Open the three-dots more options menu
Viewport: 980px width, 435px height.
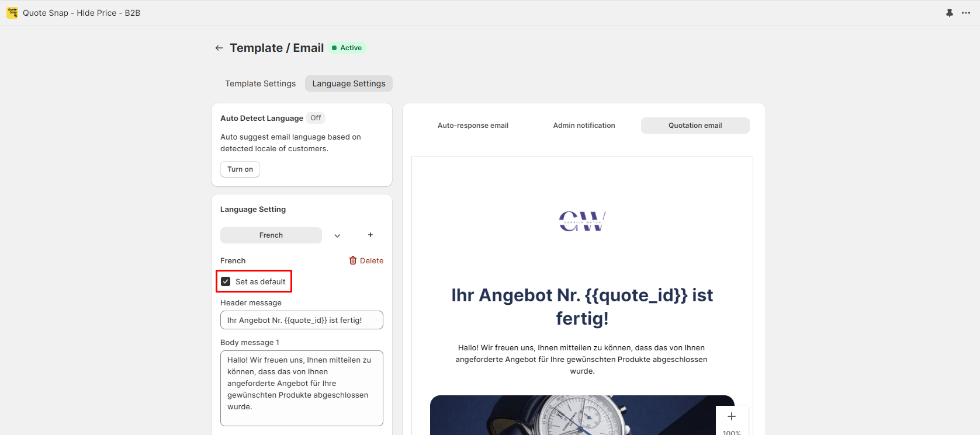966,13
